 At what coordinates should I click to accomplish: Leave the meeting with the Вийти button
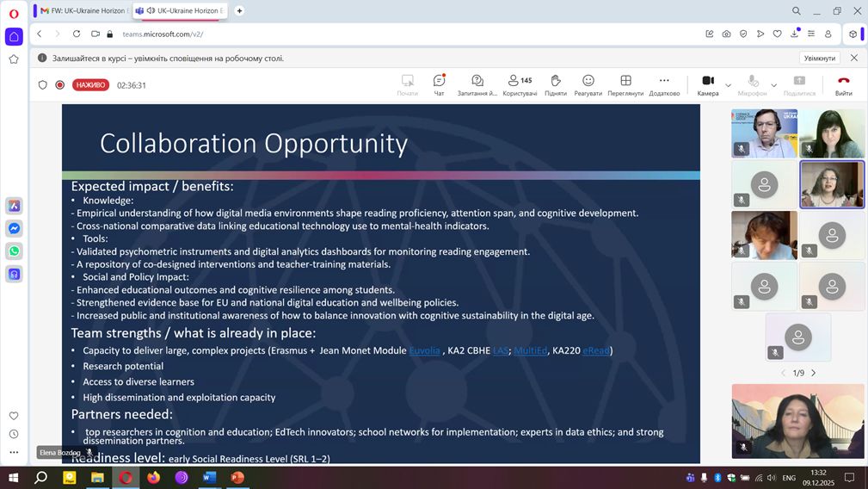pyautogui.click(x=843, y=84)
